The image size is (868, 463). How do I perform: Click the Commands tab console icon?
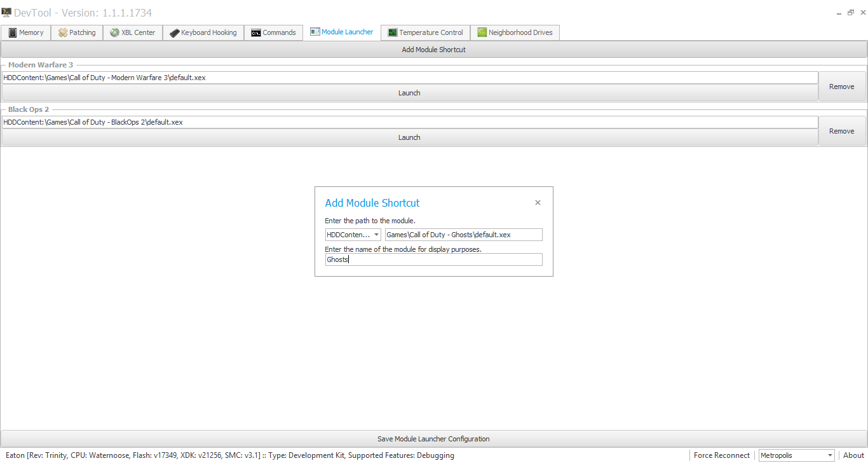pyautogui.click(x=256, y=32)
